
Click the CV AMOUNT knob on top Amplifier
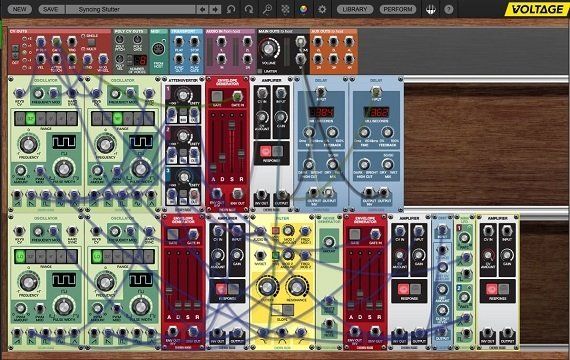[261, 117]
